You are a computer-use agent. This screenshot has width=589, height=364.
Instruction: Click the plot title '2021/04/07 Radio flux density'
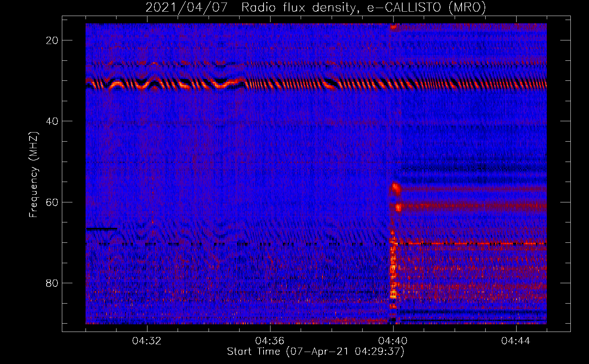point(316,7)
